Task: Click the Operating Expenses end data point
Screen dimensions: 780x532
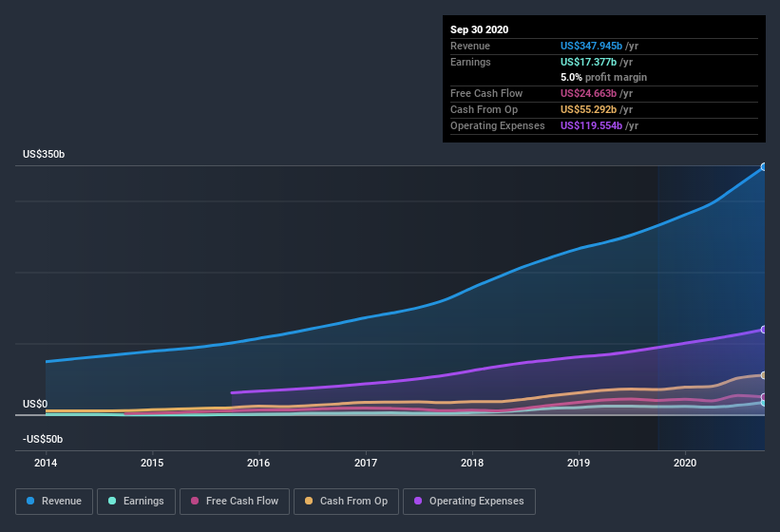Action: click(764, 330)
